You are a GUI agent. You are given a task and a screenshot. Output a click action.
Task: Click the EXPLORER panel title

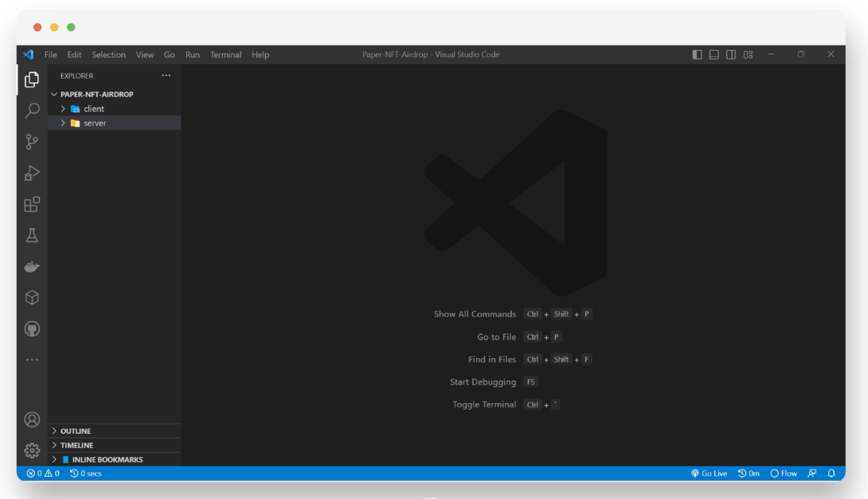77,76
